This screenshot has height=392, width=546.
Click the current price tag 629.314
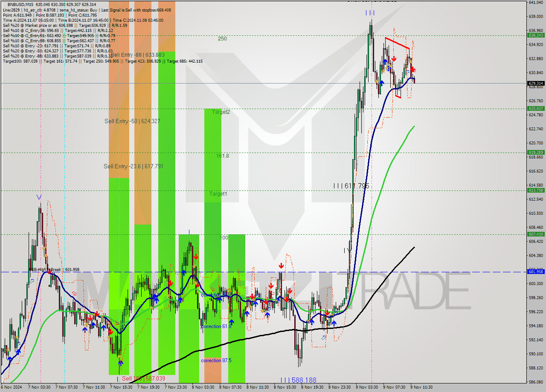(536, 84)
